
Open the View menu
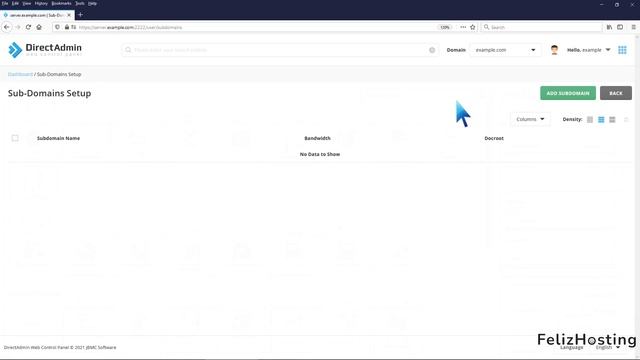(x=27, y=3)
